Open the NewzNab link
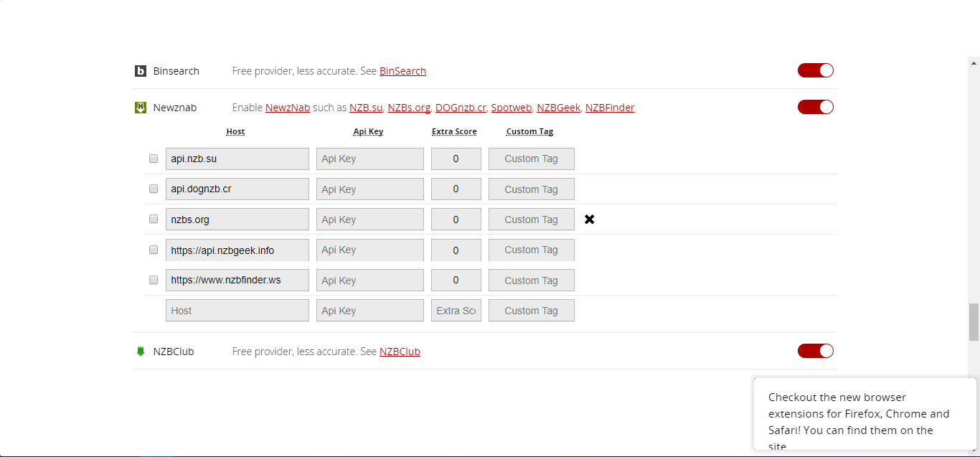 [288, 108]
